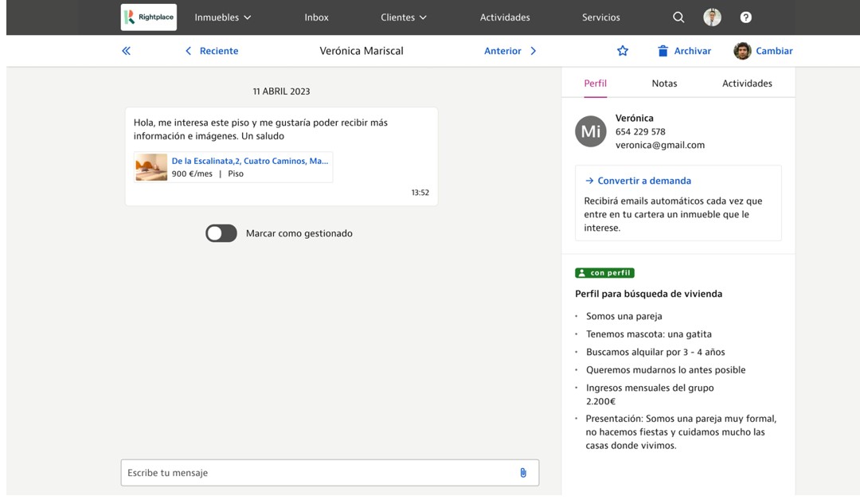Screen dimensions: 860x504
Task: Click Perfil para búsqueda de vivienda heading
Action: click(x=648, y=294)
